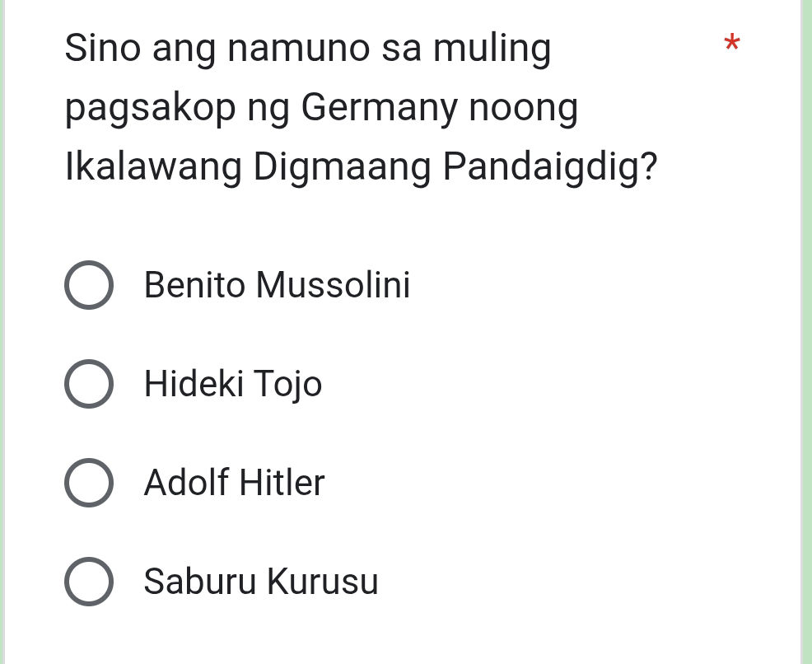Click the Benito Mussolini option label
This screenshot has width=812, height=664.
tap(277, 285)
